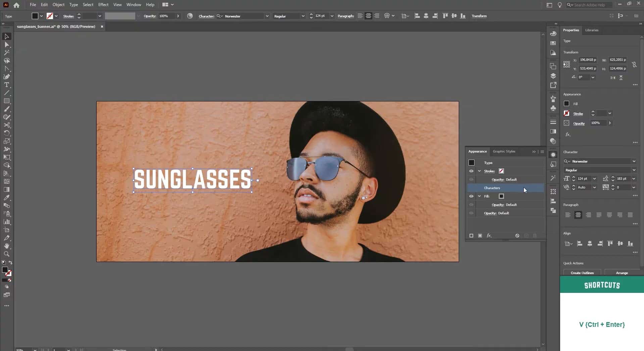The width and height of the screenshot is (644, 351).
Task: Click the Arrange button
Action: (x=622, y=273)
